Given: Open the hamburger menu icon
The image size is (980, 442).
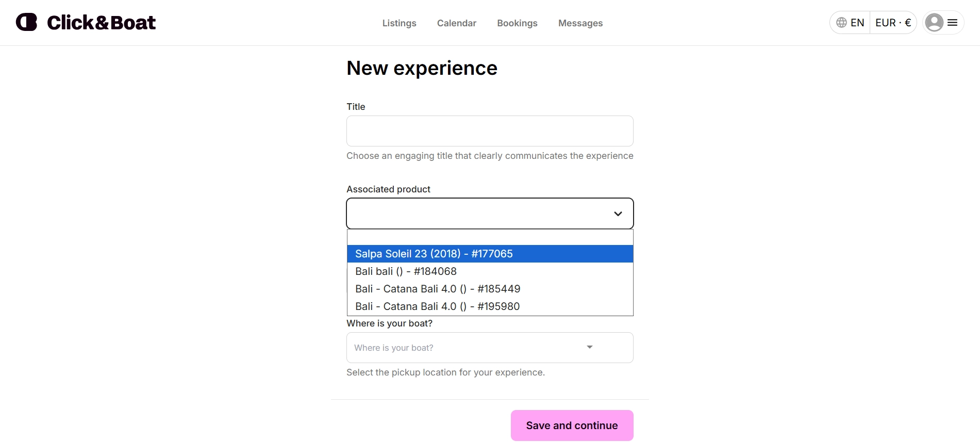Looking at the screenshot, I should pos(953,23).
